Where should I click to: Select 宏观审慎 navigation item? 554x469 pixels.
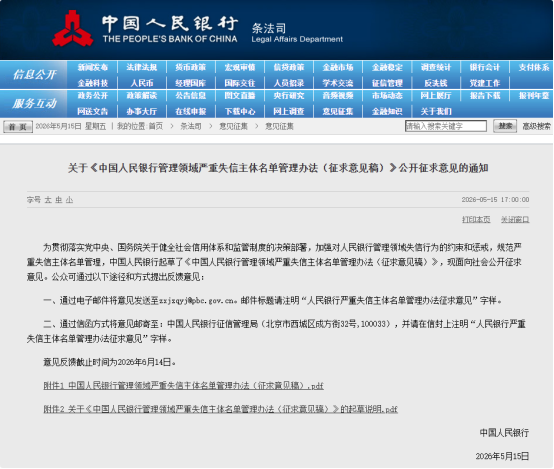240,67
